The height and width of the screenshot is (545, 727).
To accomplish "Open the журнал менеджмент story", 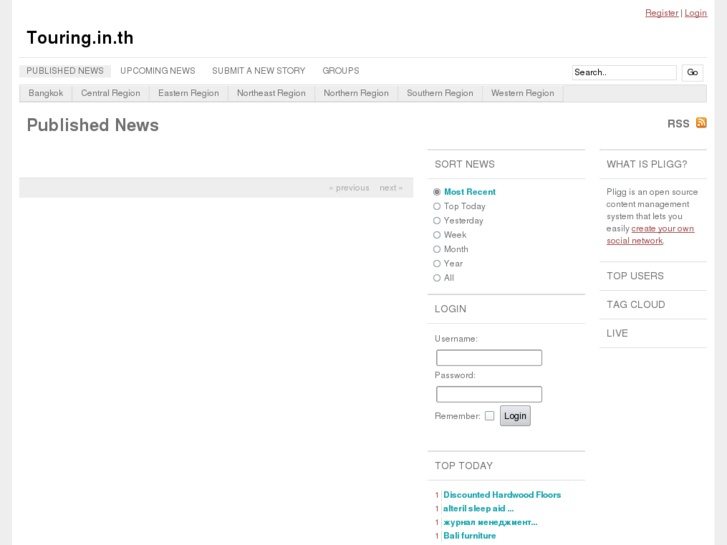I will (490, 522).
